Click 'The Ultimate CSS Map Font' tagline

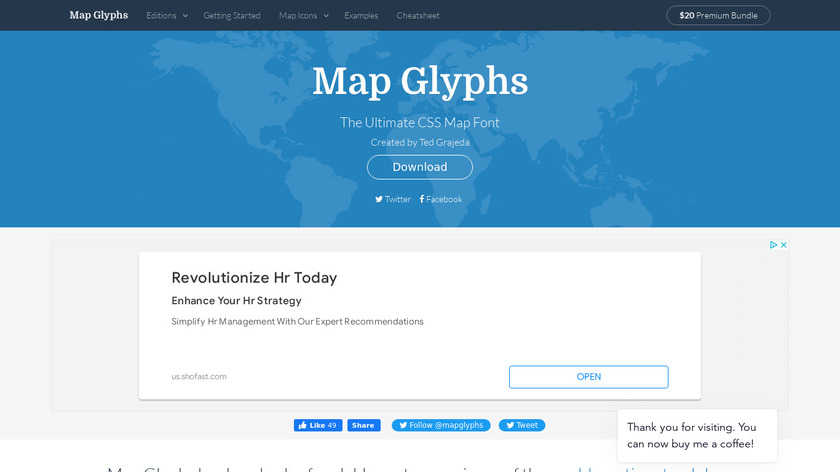click(x=419, y=123)
